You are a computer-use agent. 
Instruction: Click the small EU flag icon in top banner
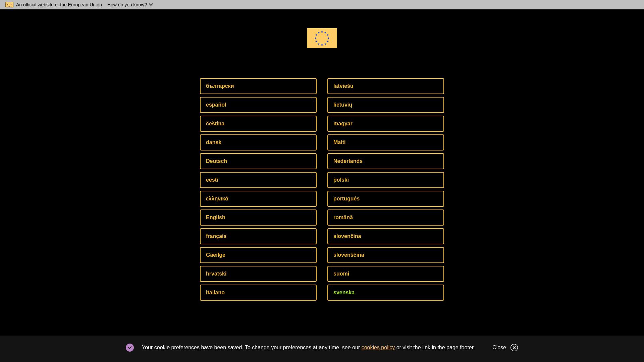coord(9,5)
